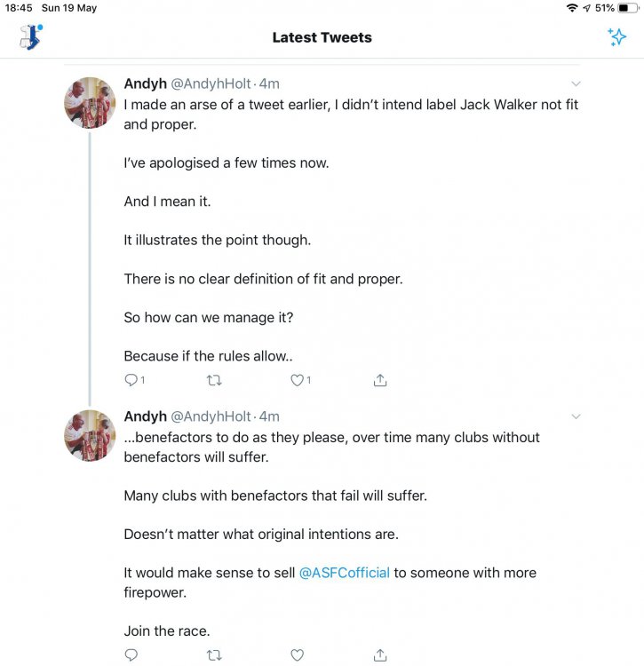644x666 pixels.
Task: Open the profile avatar in top left
Action: [31, 37]
